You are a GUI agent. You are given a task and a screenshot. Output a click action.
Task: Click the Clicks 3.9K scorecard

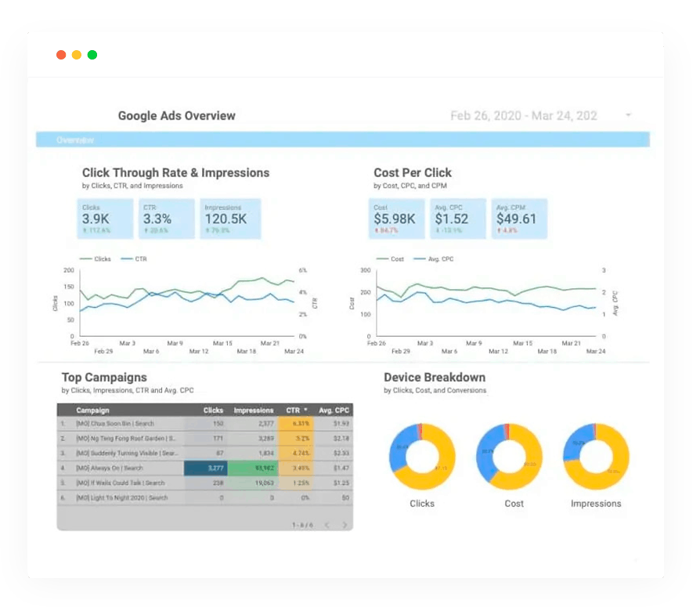105,219
